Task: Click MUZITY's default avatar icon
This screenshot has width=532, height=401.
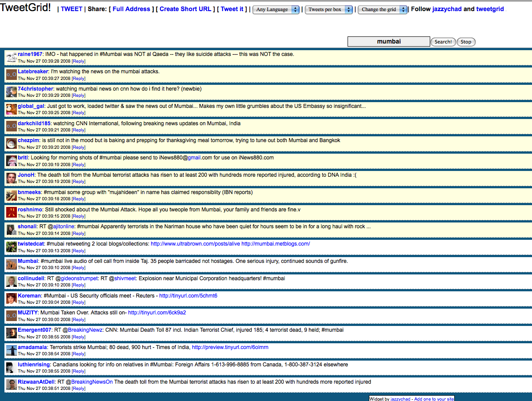Action: (12, 316)
